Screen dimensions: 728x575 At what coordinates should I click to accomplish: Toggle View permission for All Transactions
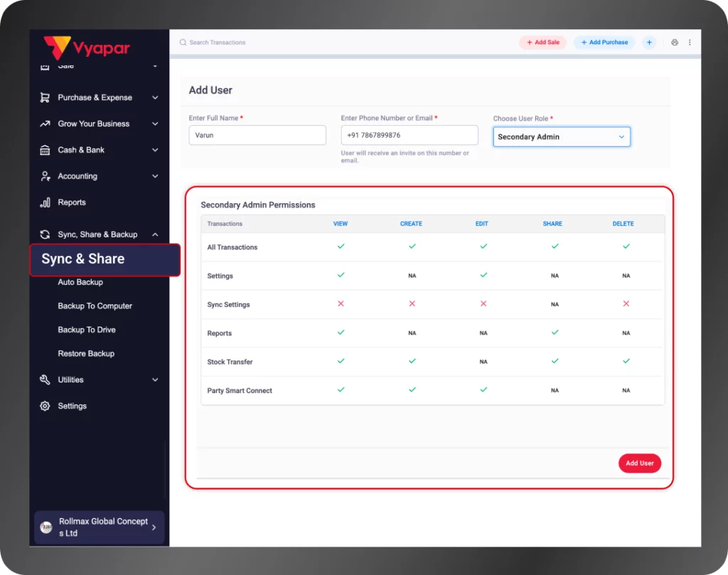coord(341,247)
